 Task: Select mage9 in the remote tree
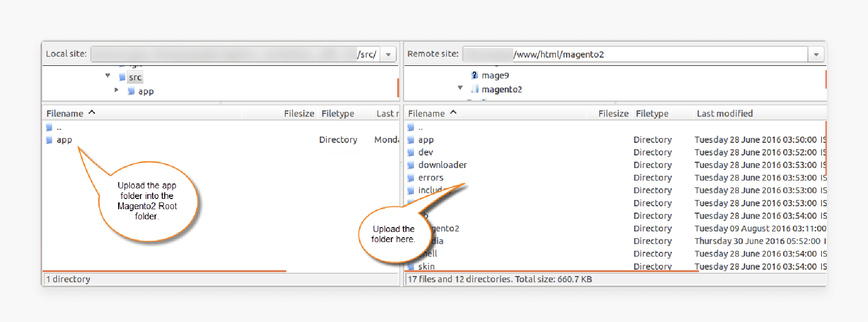click(495, 76)
